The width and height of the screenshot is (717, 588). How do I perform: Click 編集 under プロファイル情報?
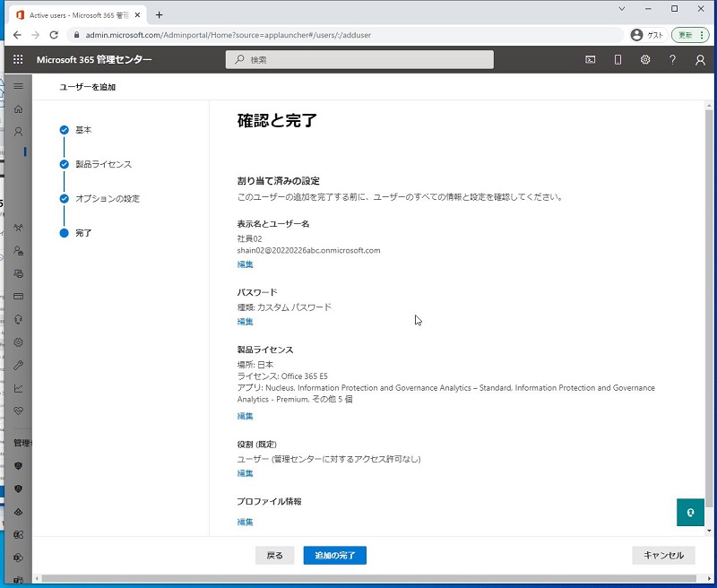(x=245, y=522)
